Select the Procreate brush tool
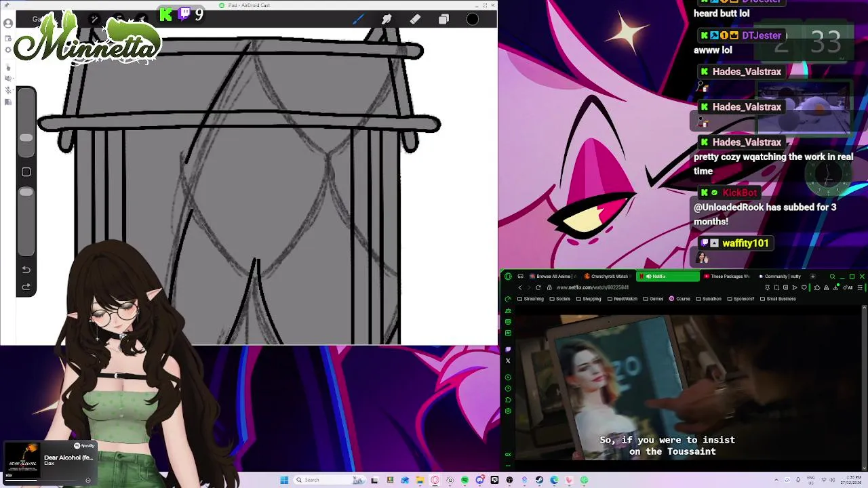Viewport: 868px width, 488px height. [358, 19]
